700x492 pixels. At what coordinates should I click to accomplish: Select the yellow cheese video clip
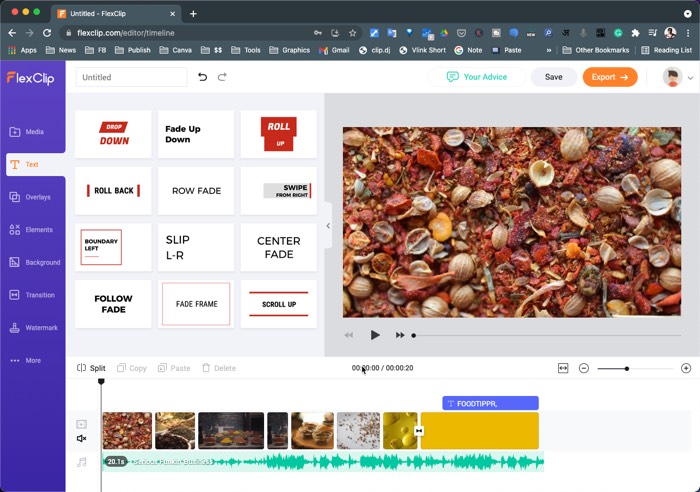pyautogui.click(x=400, y=430)
